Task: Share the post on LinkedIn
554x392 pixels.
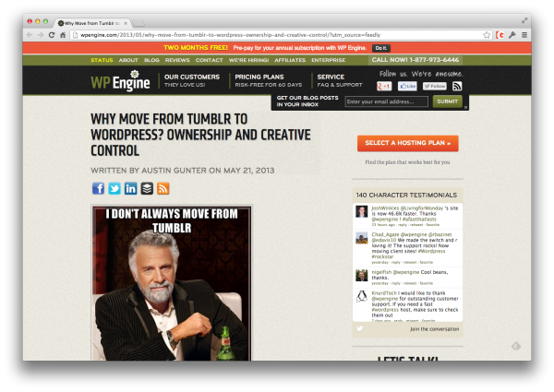Action: [131, 188]
